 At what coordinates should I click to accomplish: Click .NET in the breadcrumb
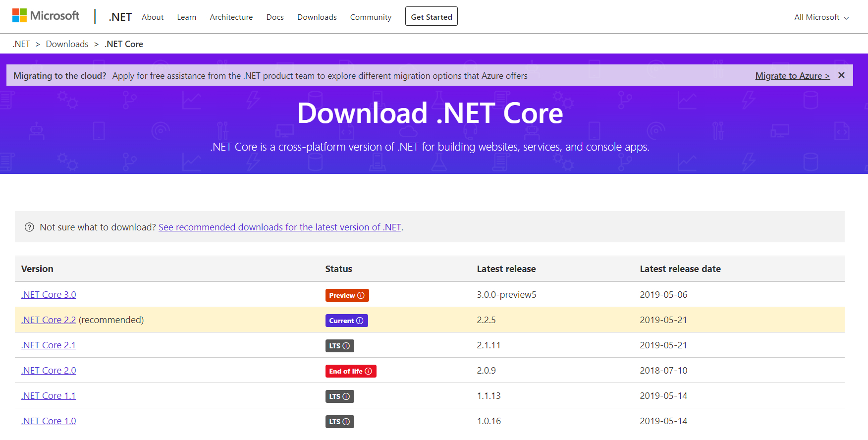21,44
